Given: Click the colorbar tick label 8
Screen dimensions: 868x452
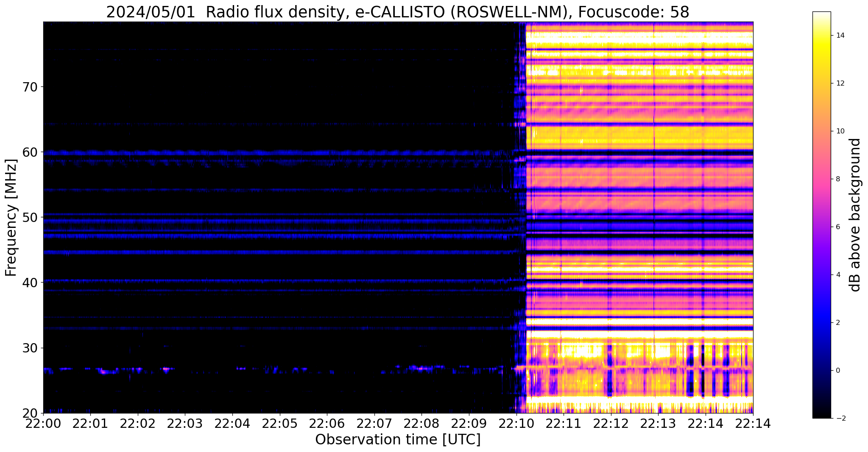Looking at the screenshot, I should pos(837,179).
